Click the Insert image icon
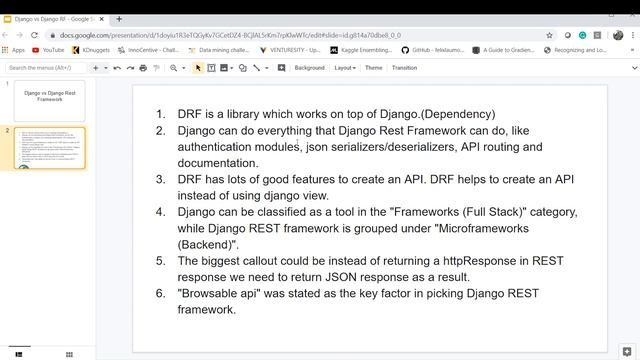 pos(224,68)
